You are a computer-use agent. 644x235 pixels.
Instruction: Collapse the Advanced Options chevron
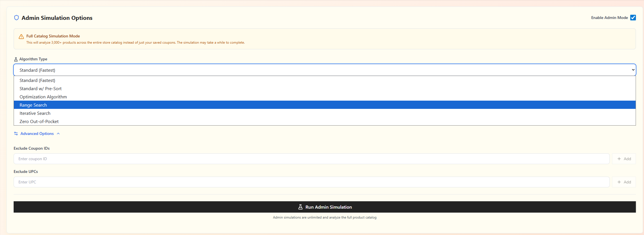58,134
